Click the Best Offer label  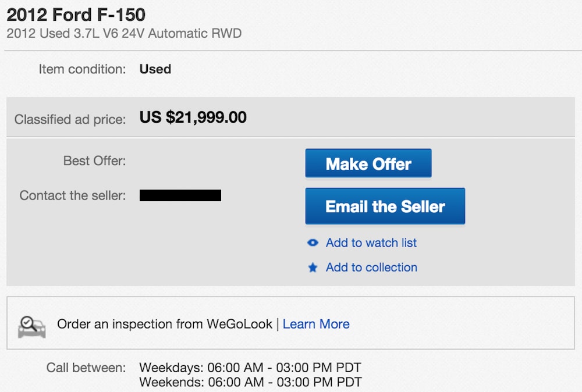pyautogui.click(x=94, y=161)
